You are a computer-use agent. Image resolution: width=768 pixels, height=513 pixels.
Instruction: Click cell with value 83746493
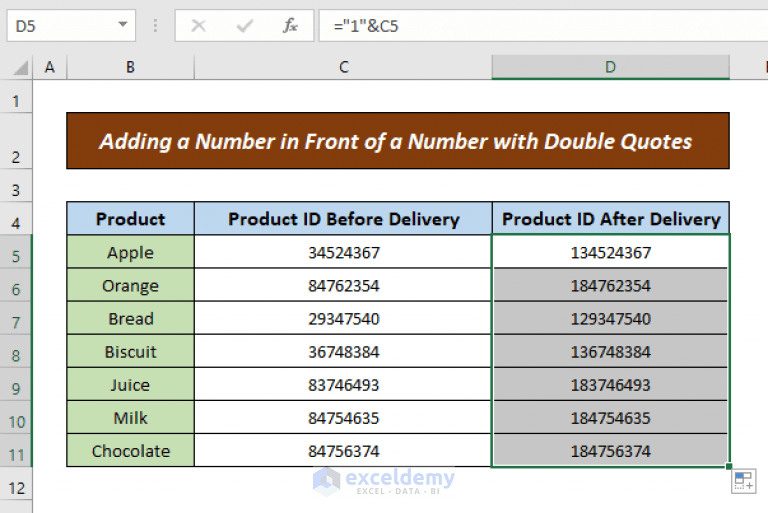pos(343,385)
